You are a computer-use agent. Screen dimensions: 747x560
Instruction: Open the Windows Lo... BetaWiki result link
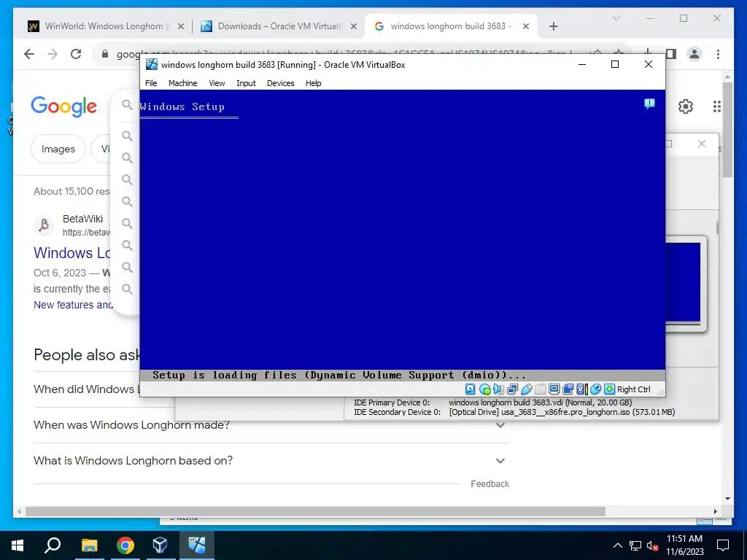pyautogui.click(x=72, y=253)
